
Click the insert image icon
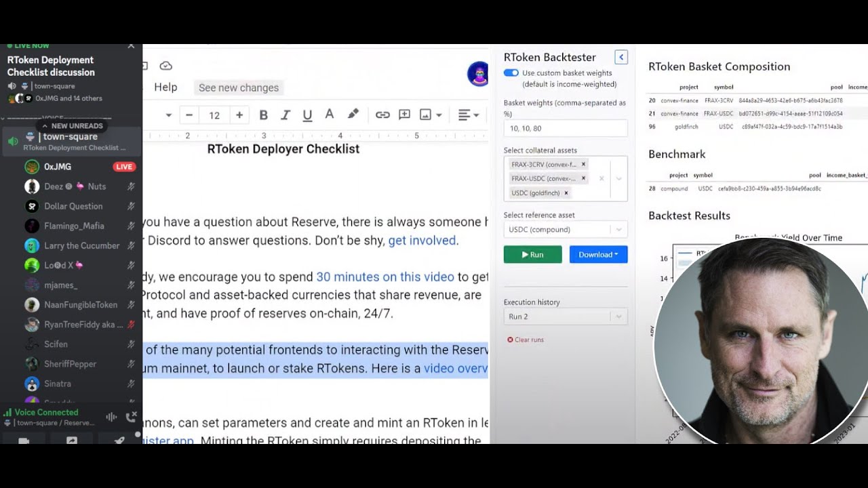(x=426, y=115)
